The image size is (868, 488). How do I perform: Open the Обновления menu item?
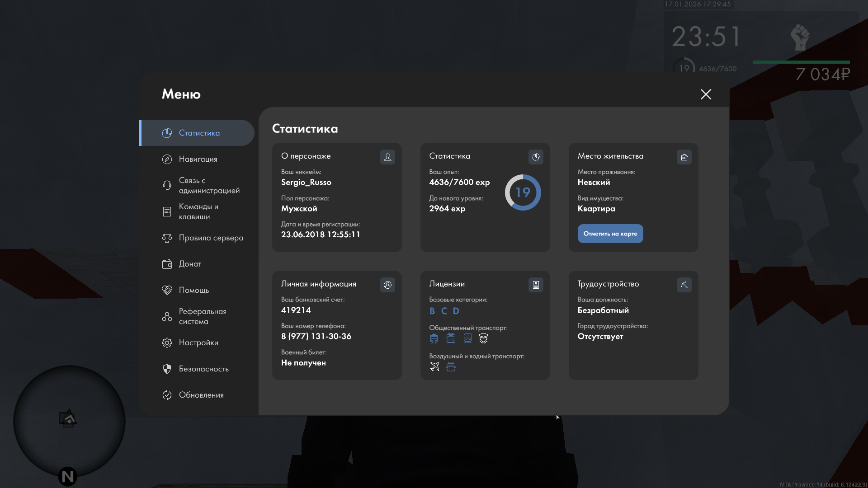[201, 395]
